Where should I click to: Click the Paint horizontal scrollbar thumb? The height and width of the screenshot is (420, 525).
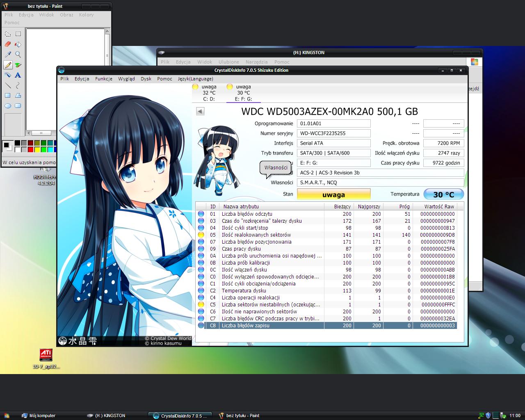[41, 133]
